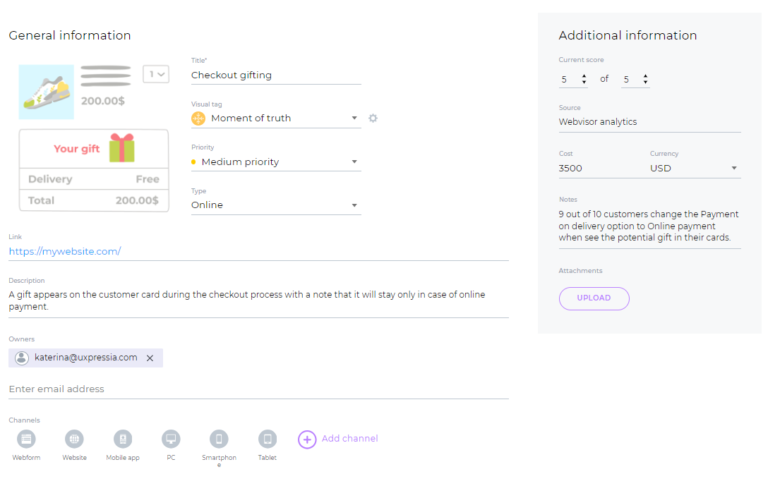Focus the Enter email address field
This screenshot has width=768, height=486.
tap(258, 389)
